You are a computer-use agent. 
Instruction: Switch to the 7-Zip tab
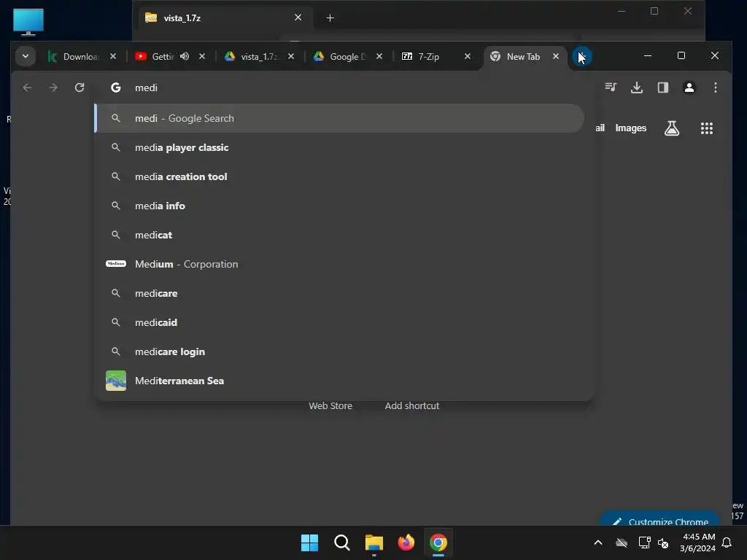(428, 56)
